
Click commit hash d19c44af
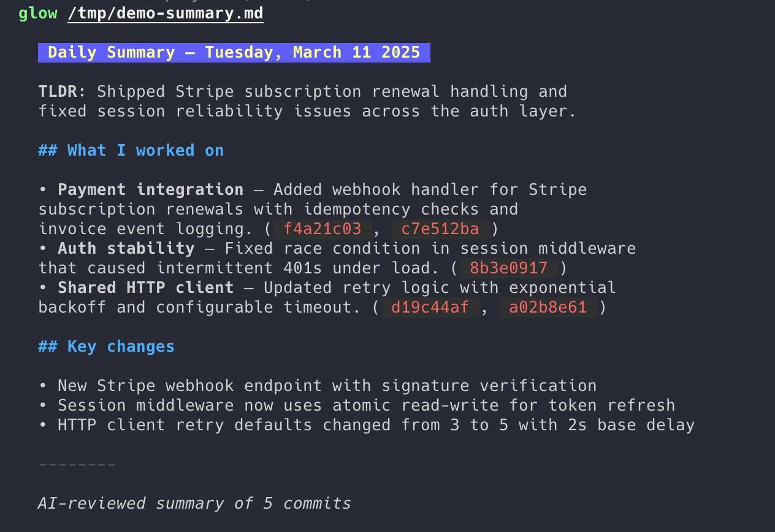430,307
